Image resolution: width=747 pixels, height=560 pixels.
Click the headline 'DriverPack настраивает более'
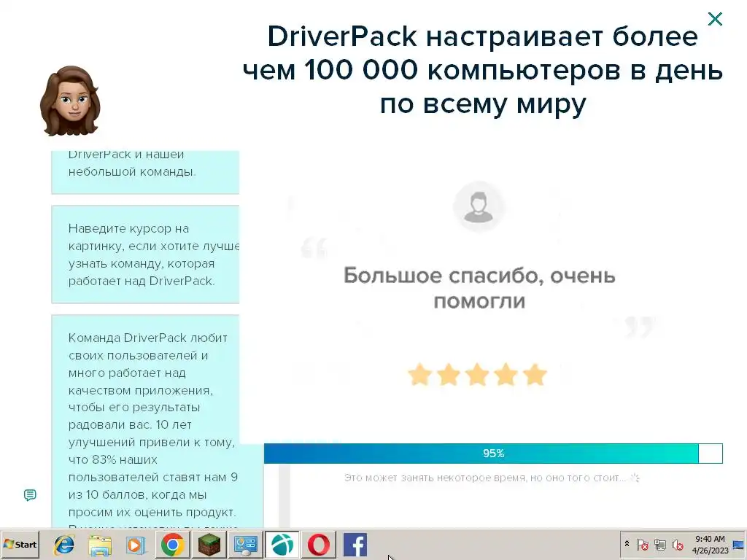point(483,36)
